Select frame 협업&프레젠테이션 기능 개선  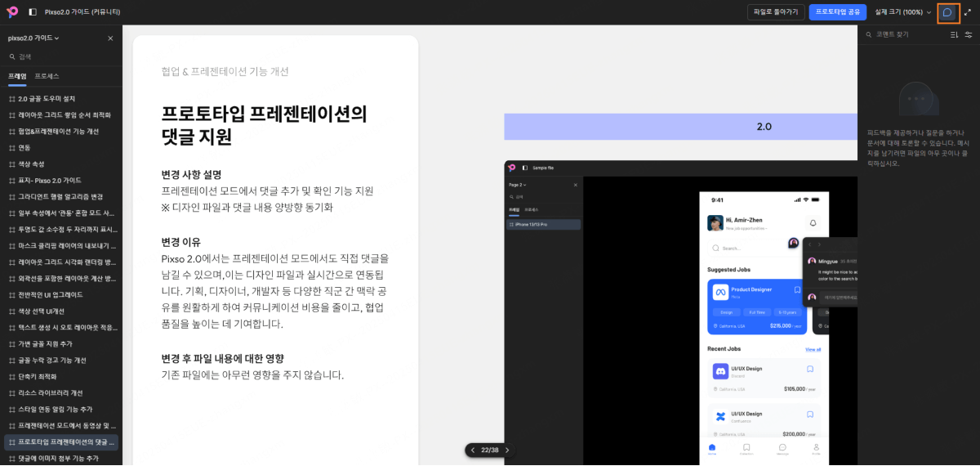click(61, 131)
